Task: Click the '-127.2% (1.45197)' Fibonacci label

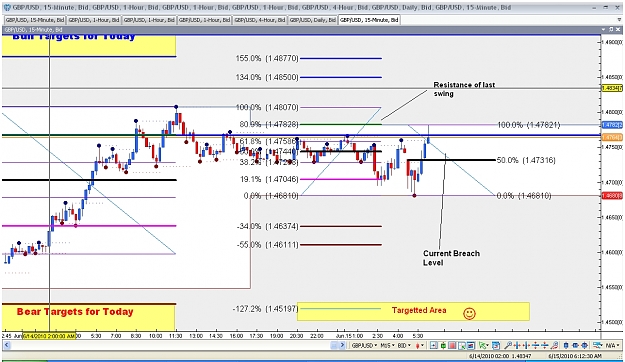Action: pyautogui.click(x=265, y=309)
